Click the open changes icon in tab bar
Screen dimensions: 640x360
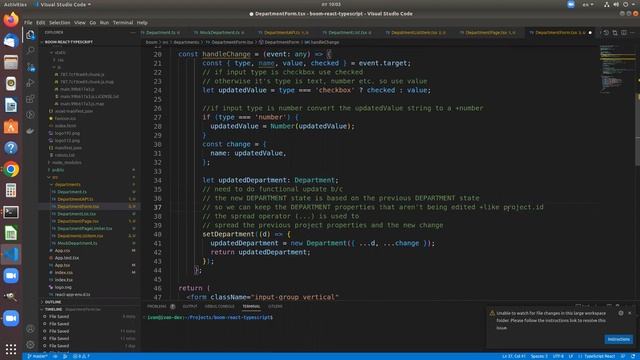615,32
